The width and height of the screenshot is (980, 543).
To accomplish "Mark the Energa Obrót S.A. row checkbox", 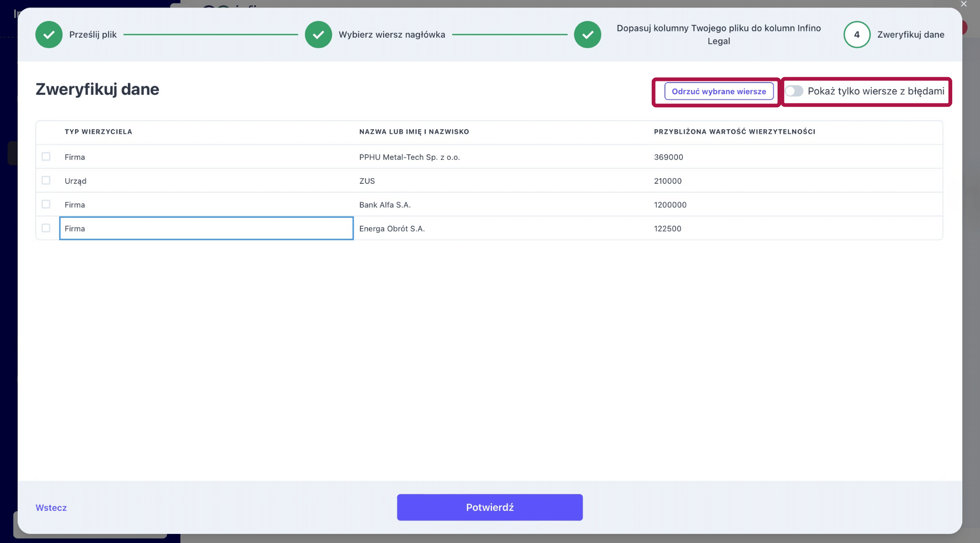I will [46, 228].
